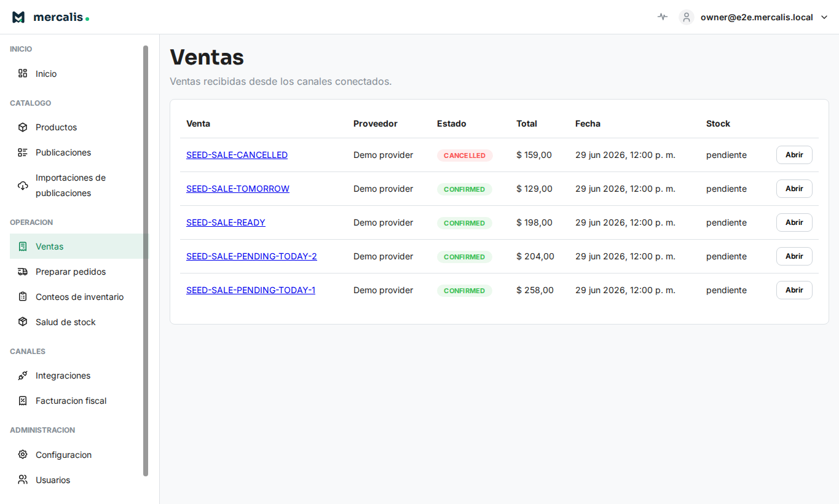
Task: Open SEED-SALE-TOMORROW sale link
Action: click(238, 189)
